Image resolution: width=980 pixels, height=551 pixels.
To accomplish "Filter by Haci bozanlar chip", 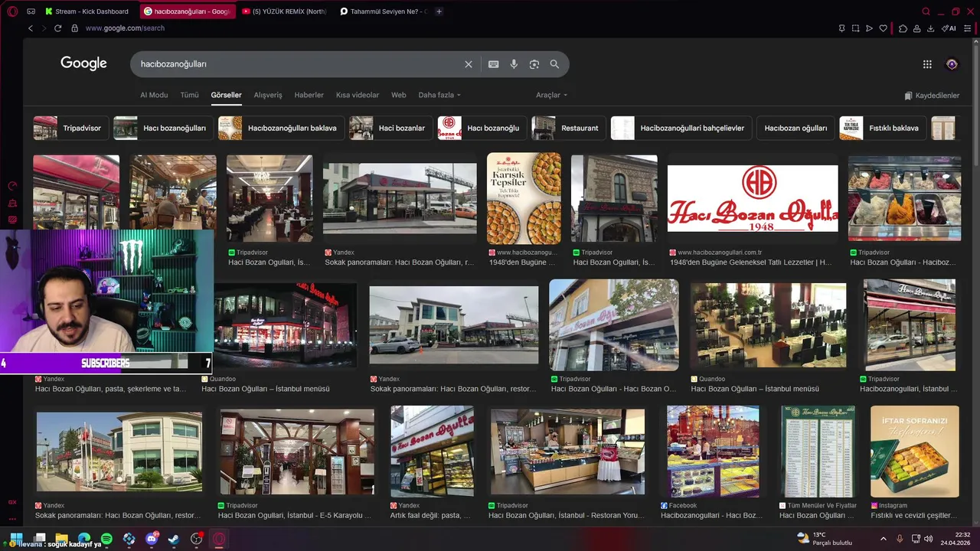I will [390, 128].
